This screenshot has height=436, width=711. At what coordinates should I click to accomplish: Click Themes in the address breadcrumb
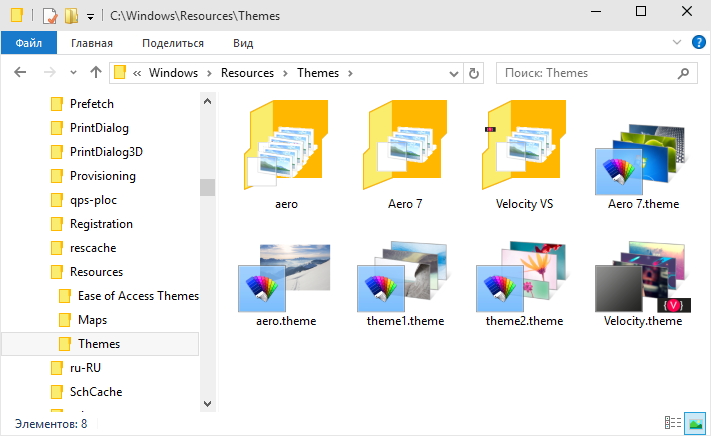click(318, 73)
